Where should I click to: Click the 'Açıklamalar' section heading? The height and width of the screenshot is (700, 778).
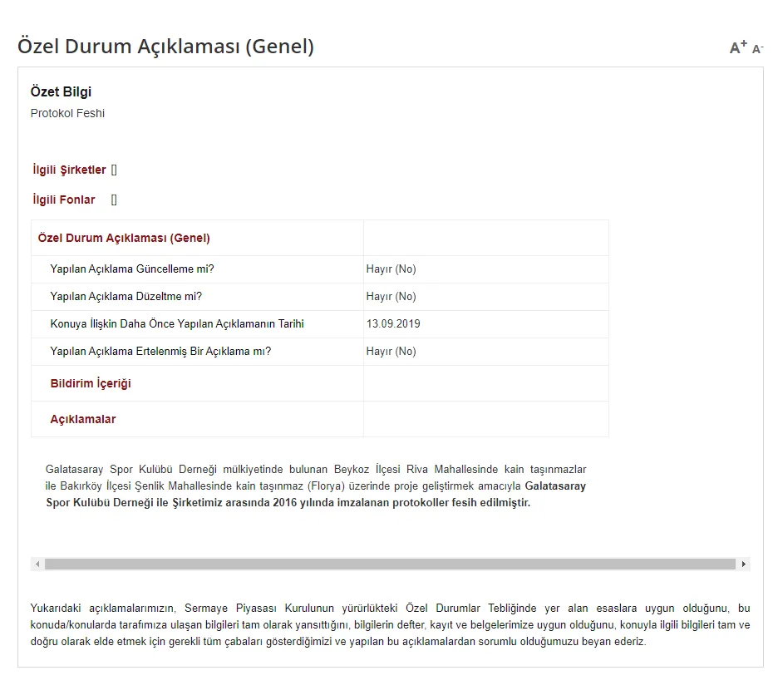pos(83,419)
